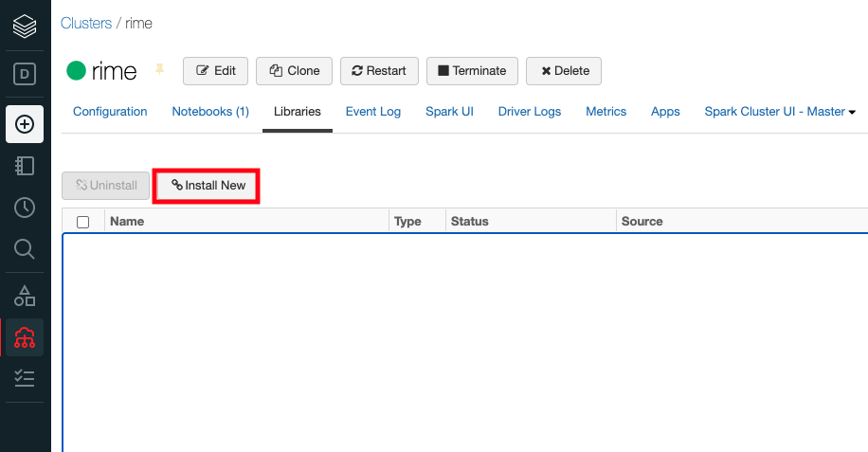Open the Databricks home logo icon
This screenshot has width=868, height=452.
[x=25, y=26]
